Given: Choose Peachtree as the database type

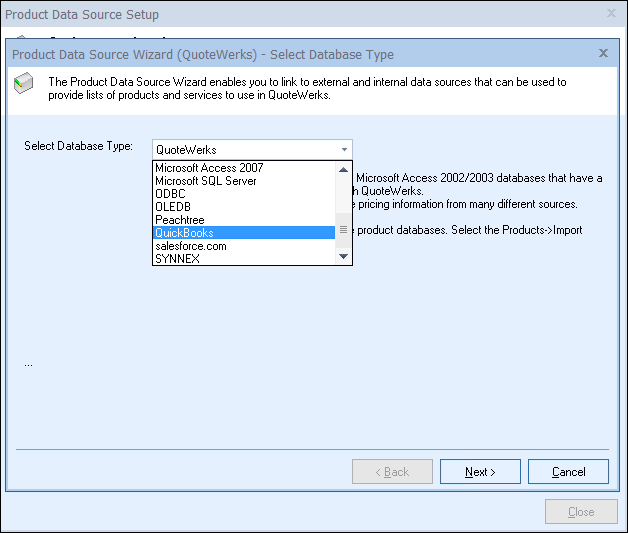Looking at the screenshot, I should tap(180, 220).
